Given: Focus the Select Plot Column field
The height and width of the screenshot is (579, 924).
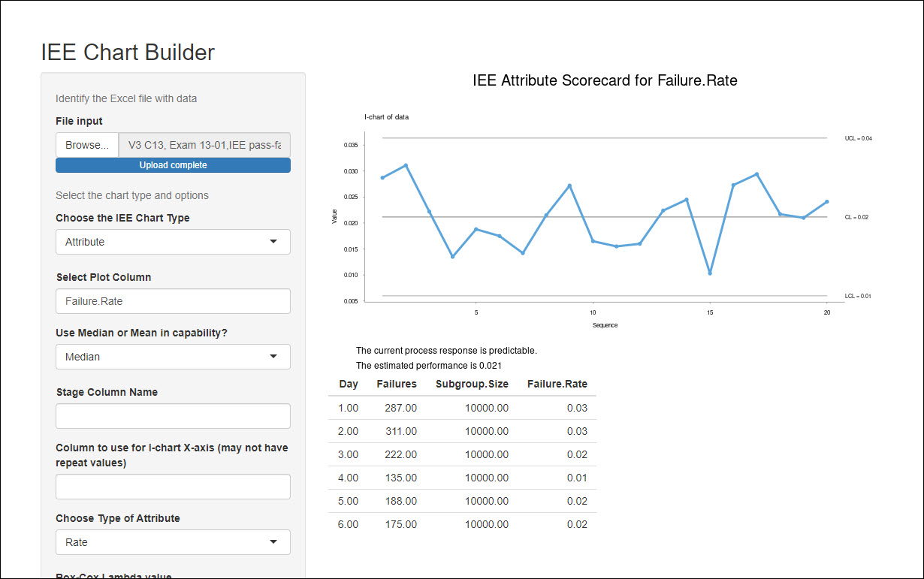Looking at the screenshot, I should pos(173,301).
